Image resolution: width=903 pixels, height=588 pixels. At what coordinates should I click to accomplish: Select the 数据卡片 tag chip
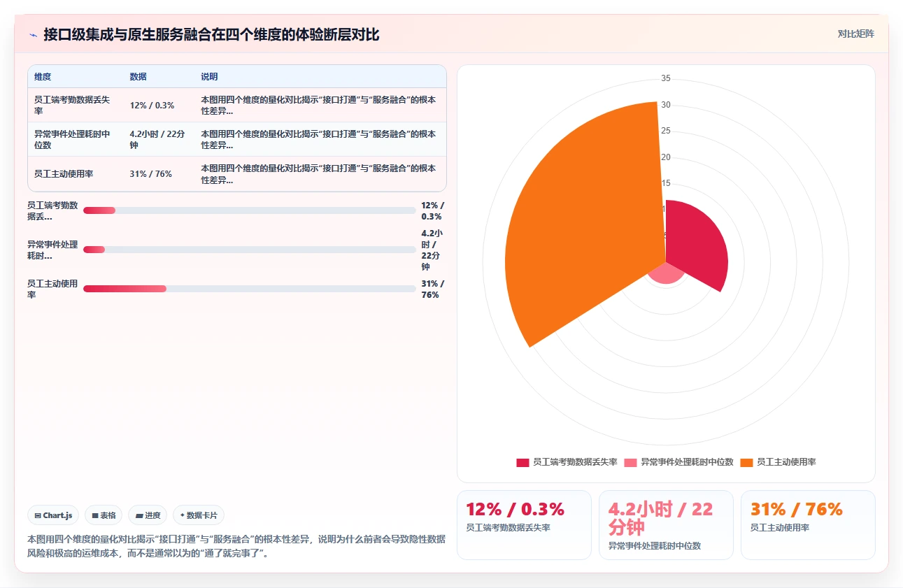coord(199,515)
